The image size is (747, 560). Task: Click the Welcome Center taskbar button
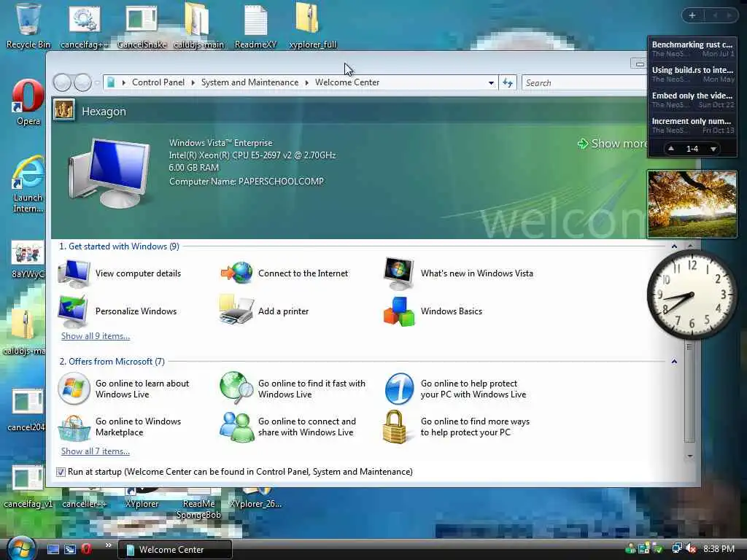coord(175,550)
